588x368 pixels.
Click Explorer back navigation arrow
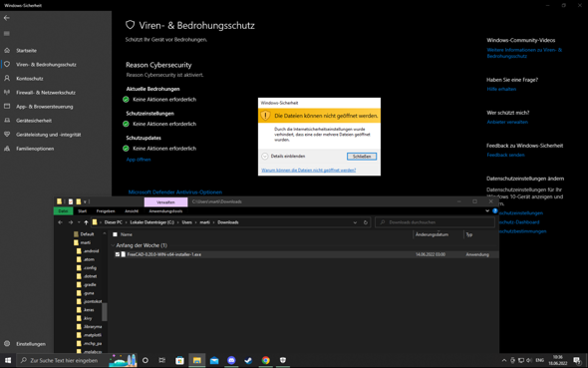tap(61, 222)
